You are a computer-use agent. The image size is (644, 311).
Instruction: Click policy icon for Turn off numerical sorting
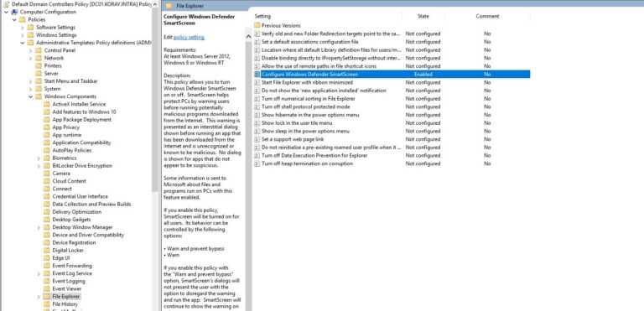(x=257, y=99)
